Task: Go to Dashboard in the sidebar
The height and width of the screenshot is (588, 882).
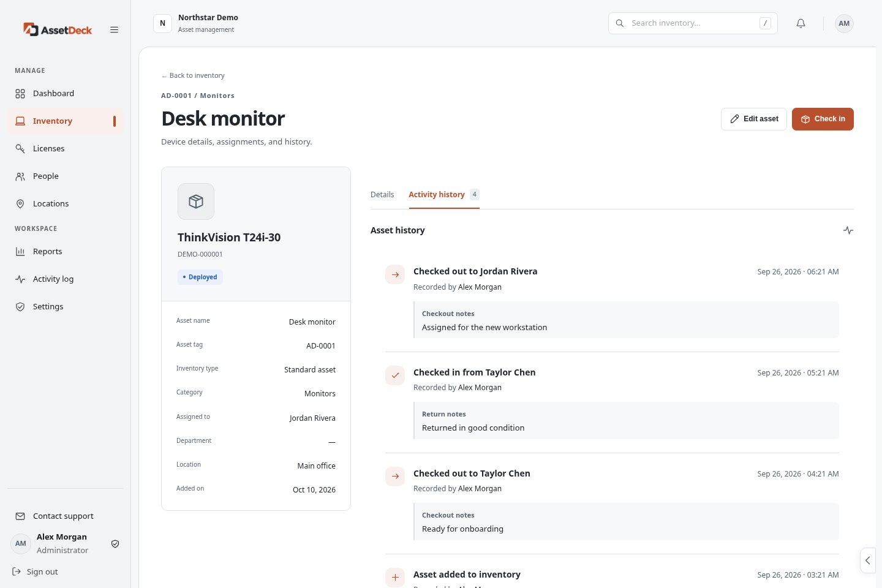Action: (65, 93)
